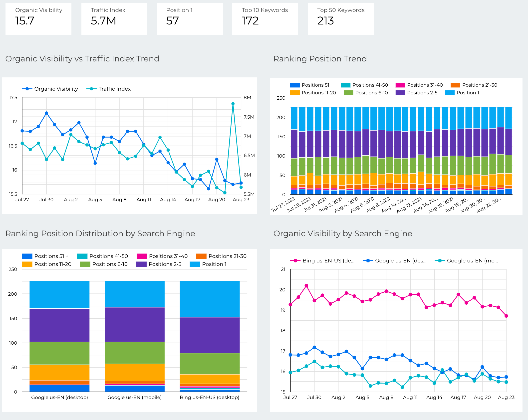Image resolution: width=528 pixels, height=420 pixels.
Task: Select the Top 50 Keywords KPI card
Action: point(340,19)
